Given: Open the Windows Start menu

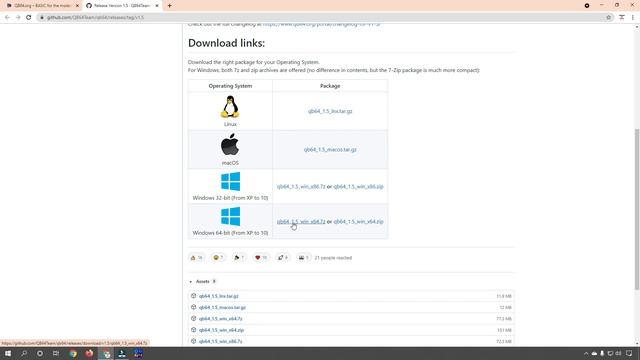Looking at the screenshot, I should (x=8, y=353).
